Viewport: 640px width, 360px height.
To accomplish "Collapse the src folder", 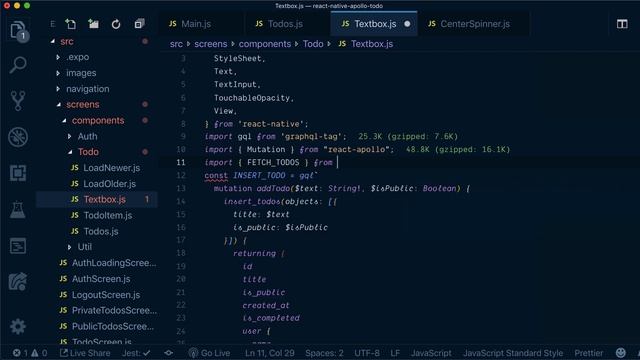I will click(x=67, y=41).
